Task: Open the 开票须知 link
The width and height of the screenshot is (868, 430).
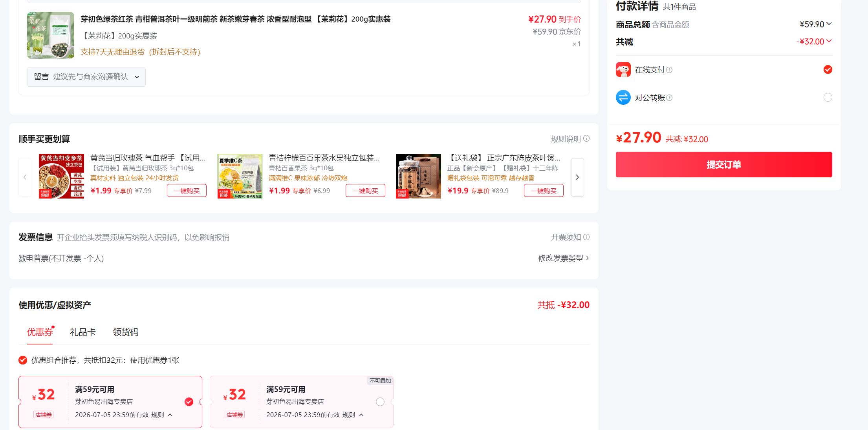Action: point(566,237)
